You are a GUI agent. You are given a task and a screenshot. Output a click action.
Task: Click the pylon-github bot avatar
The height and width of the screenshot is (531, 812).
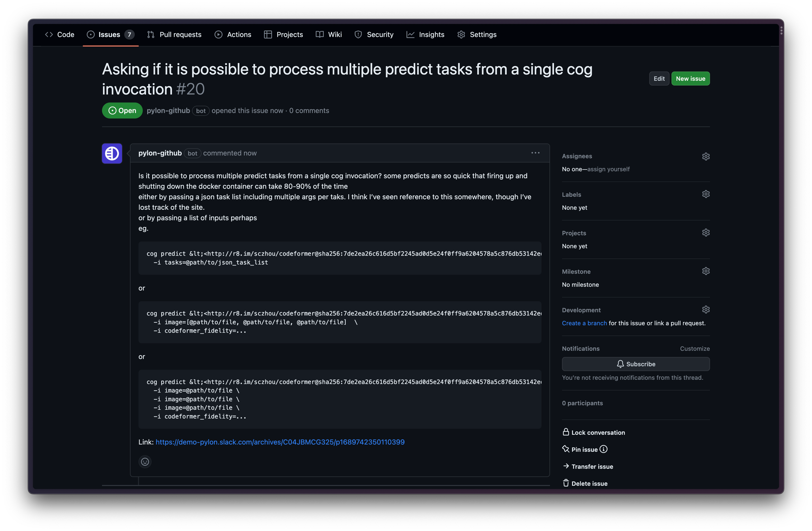pos(112,153)
